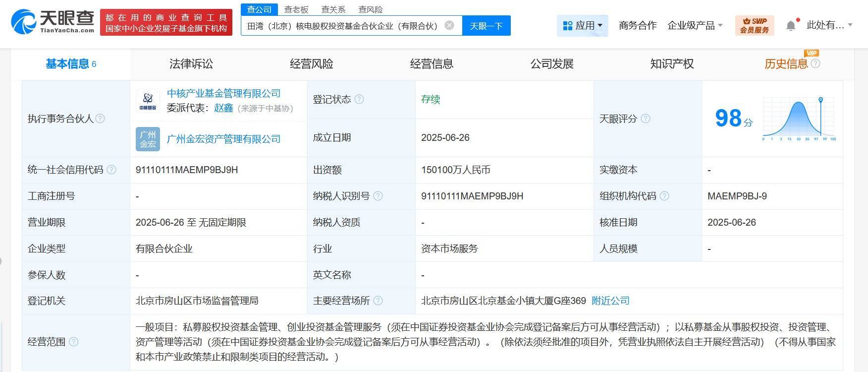Screen dimensions: 868x372
Task: Click the 天眼一下 search button
Action: [x=487, y=26]
